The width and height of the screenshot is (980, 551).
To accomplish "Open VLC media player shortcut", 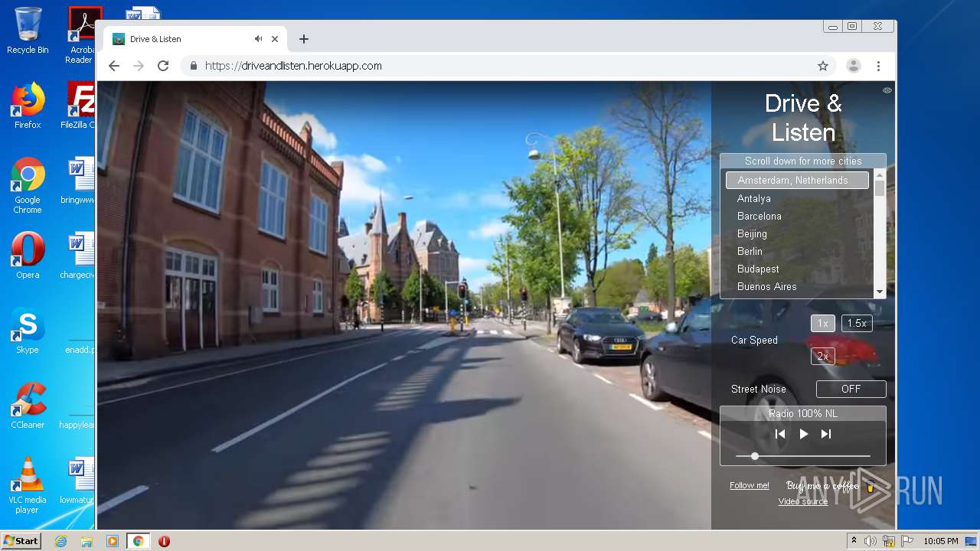I will (x=28, y=485).
